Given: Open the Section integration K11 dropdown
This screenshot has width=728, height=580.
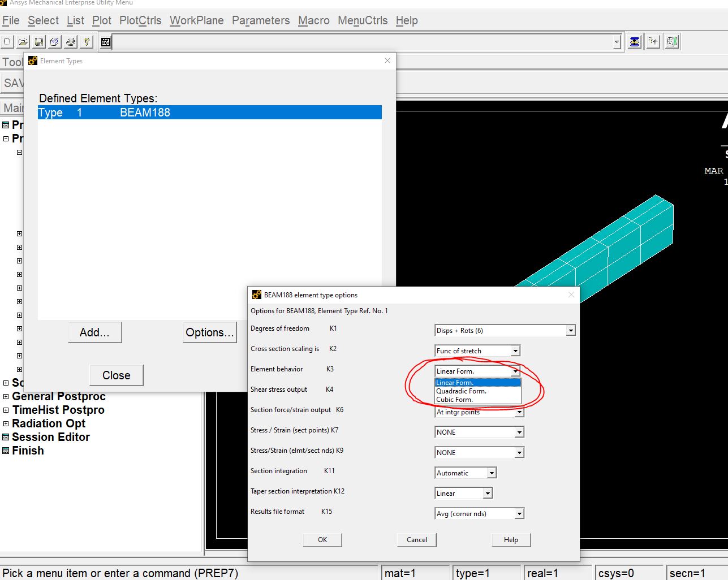Looking at the screenshot, I should click(492, 473).
